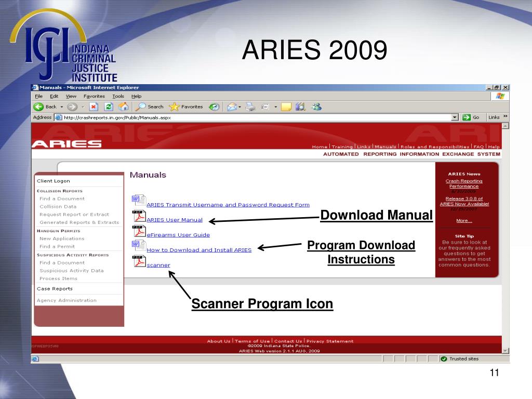This screenshot has height=399, width=532.
Task: Click the scrollbar down arrow
Action: (x=506, y=351)
